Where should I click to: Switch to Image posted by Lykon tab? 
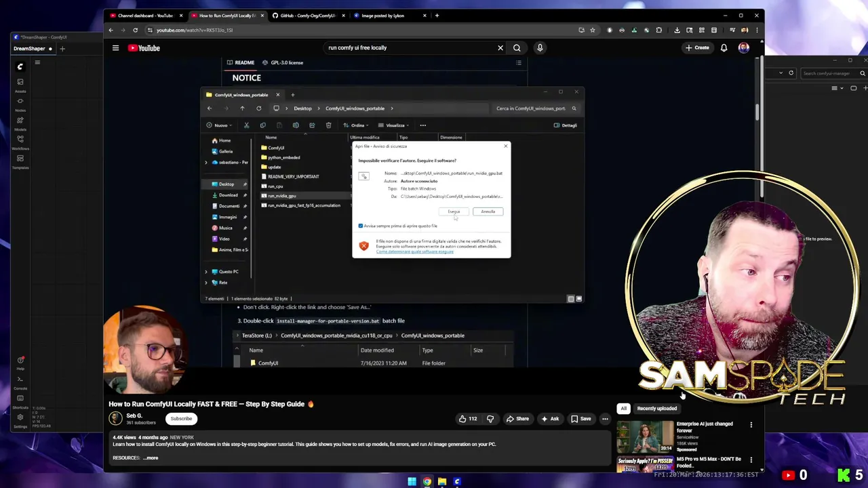(x=388, y=16)
